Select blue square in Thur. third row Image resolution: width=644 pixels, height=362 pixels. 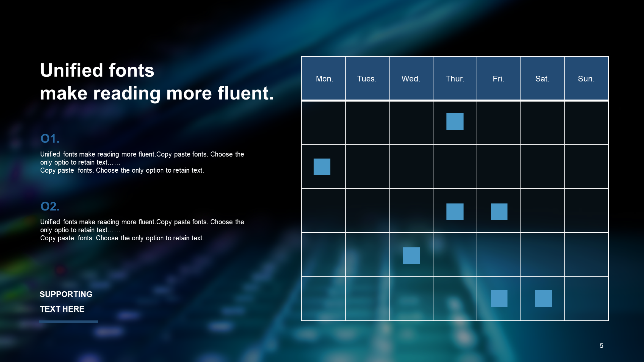(x=455, y=212)
